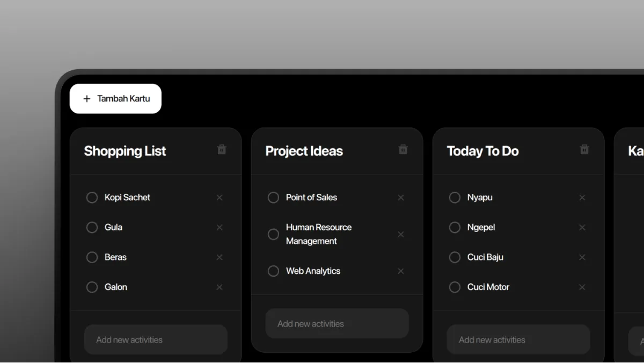Remove the Gula item with its X
This screenshot has height=363, width=644.
219,228
